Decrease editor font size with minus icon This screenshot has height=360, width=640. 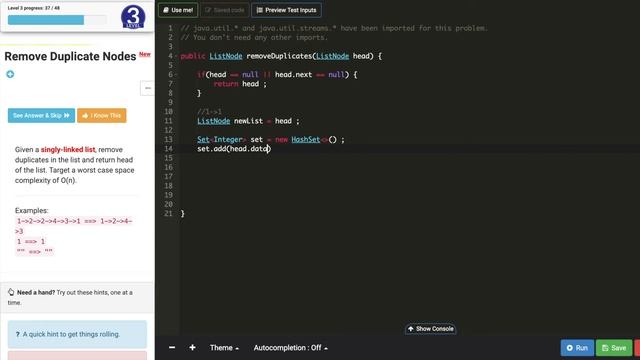click(x=172, y=347)
